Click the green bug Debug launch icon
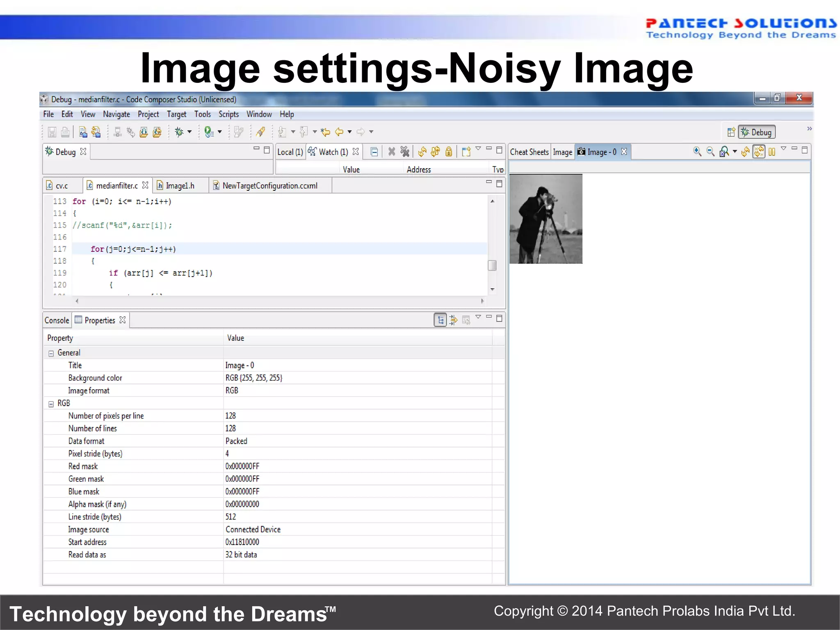The height and width of the screenshot is (630, 840). tap(179, 132)
